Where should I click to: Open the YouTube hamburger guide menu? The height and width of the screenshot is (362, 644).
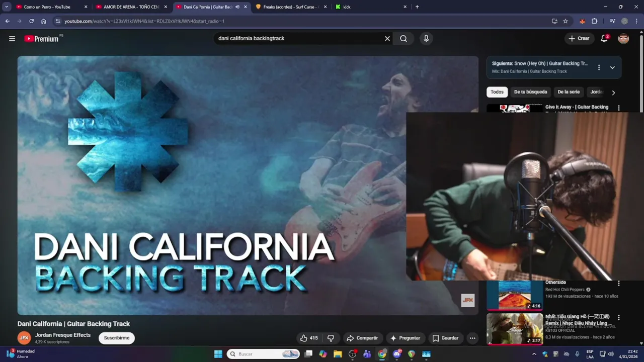click(12, 39)
